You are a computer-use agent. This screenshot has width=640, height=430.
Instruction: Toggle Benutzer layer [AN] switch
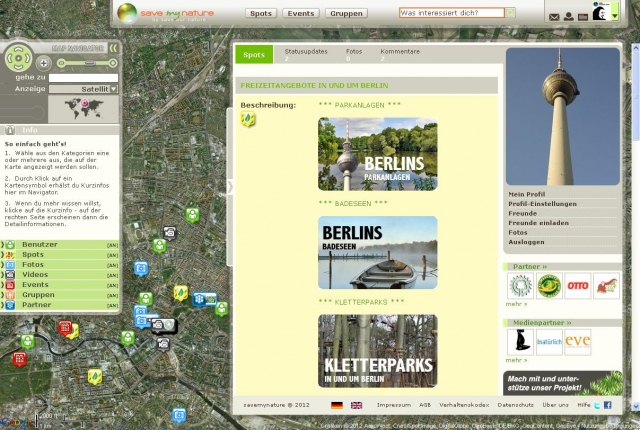click(112, 245)
